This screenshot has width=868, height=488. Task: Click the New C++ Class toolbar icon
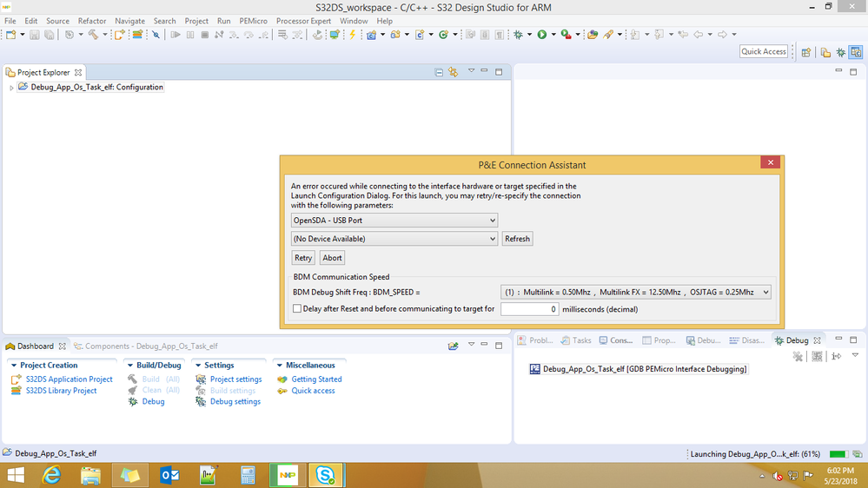[x=443, y=35]
